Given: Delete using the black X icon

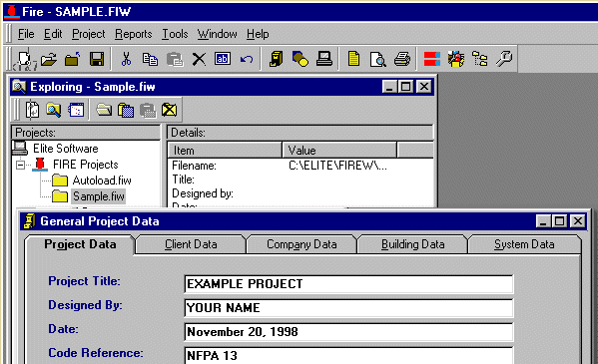Looking at the screenshot, I should pos(199,59).
